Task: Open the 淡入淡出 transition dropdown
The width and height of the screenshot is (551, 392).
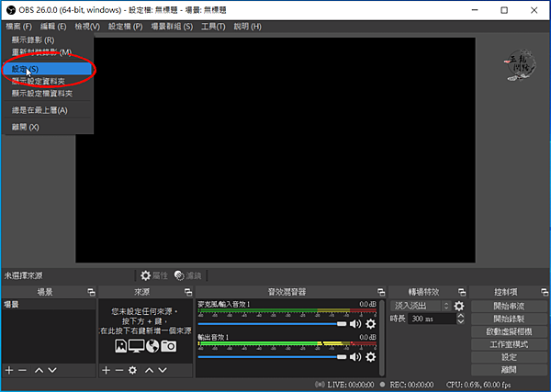Action: click(421, 306)
